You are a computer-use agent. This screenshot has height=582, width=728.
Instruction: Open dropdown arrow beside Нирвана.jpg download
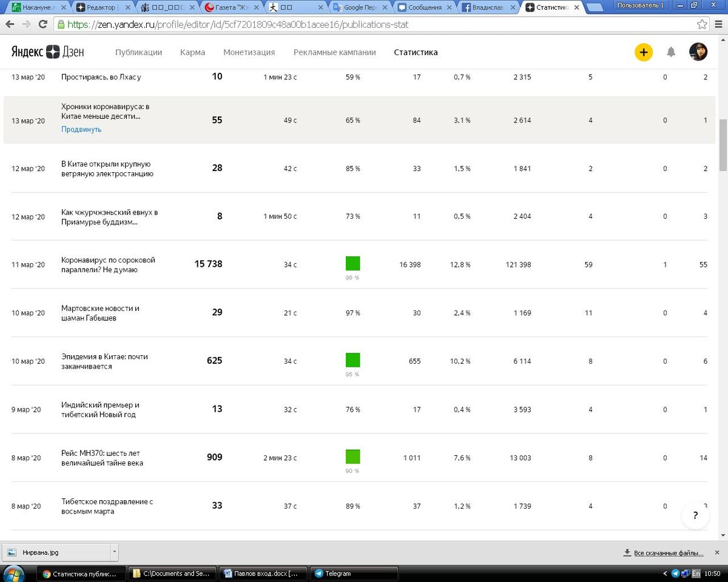(114, 552)
